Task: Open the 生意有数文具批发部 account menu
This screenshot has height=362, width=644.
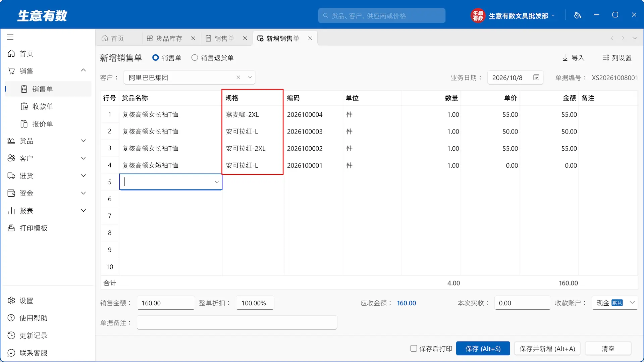Action: [513, 15]
